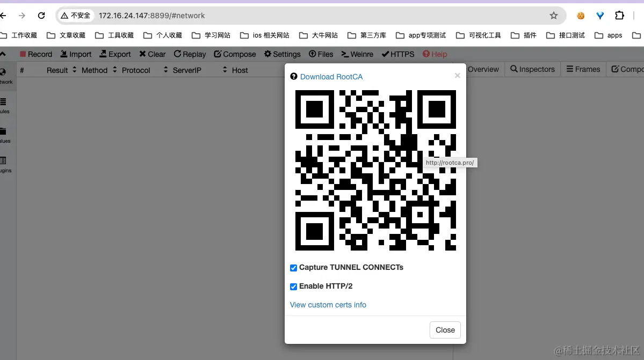The height and width of the screenshot is (360, 644).
Task: Click the RootCA QR code image
Action: point(375,170)
